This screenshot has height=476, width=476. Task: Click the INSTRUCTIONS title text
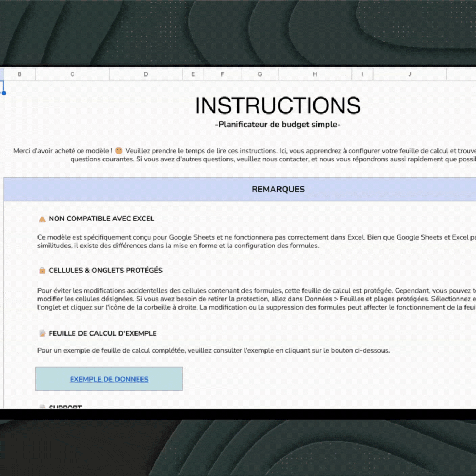[x=278, y=106]
